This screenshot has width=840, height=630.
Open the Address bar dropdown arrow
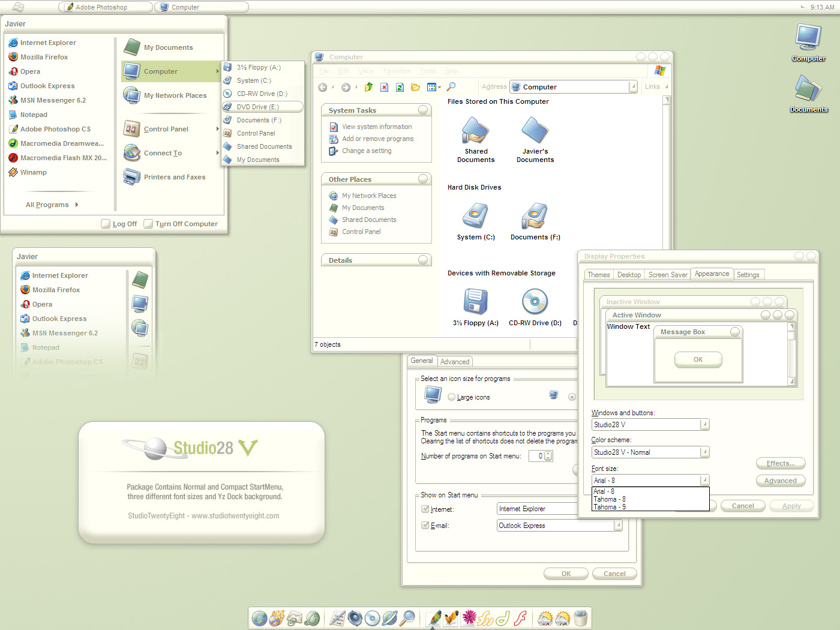pyautogui.click(x=633, y=86)
